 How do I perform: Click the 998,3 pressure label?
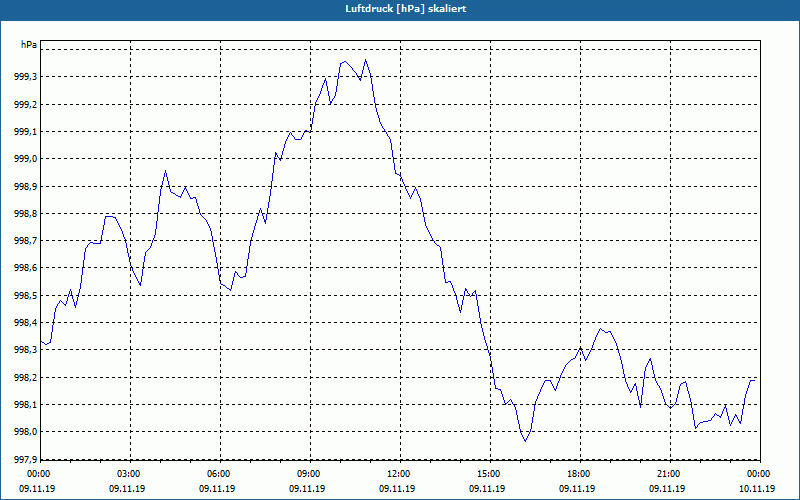(27, 350)
